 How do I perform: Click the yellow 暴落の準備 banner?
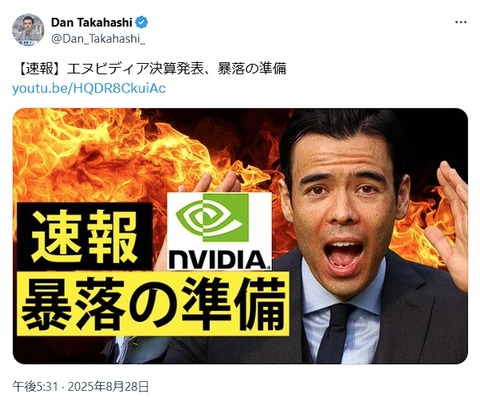[x=153, y=303]
